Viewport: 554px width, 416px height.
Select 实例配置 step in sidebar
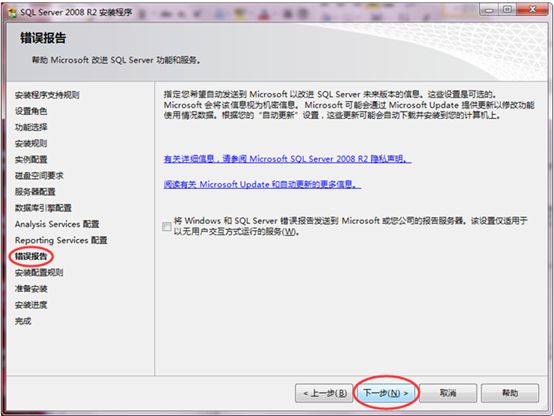coord(31,159)
